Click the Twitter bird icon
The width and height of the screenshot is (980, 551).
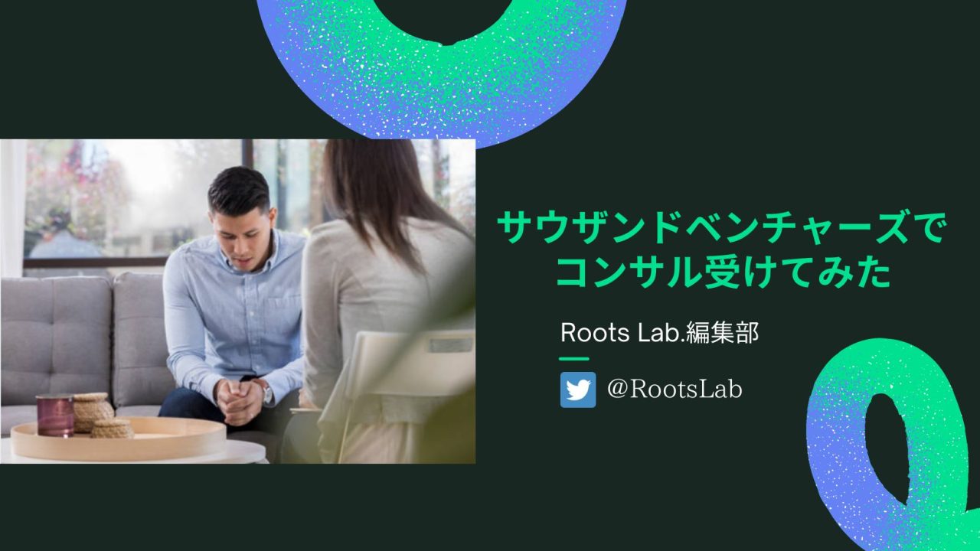click(x=578, y=390)
